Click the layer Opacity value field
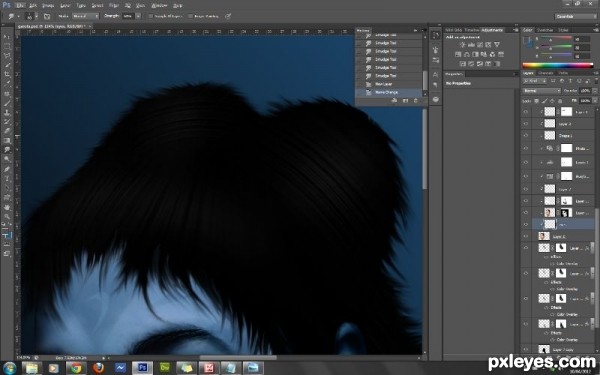 pos(585,91)
